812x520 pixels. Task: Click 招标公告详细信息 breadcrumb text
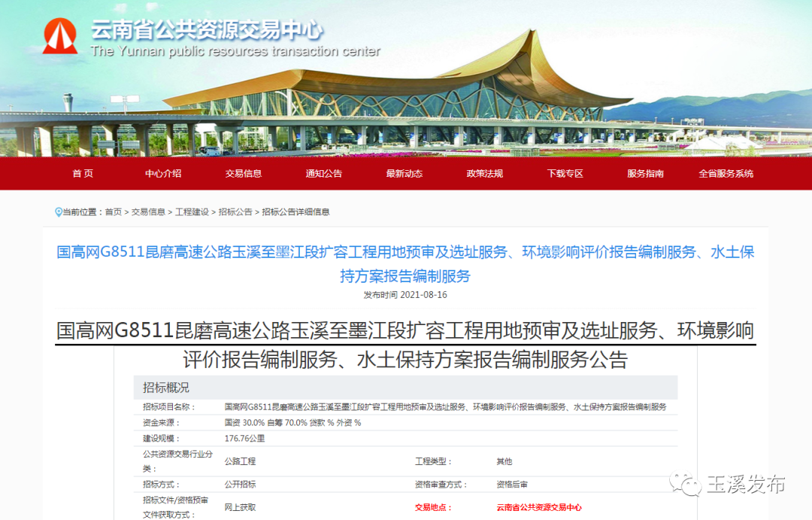point(295,211)
